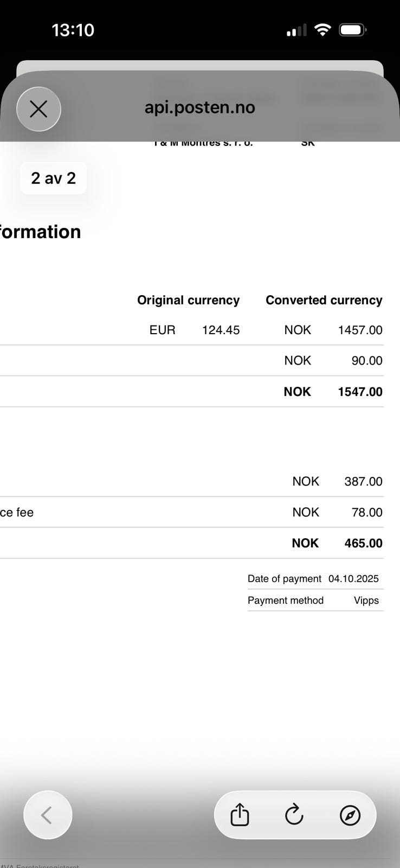This screenshot has width=400, height=868.
Task: Tap the api.posten.no address title
Action: point(199,107)
